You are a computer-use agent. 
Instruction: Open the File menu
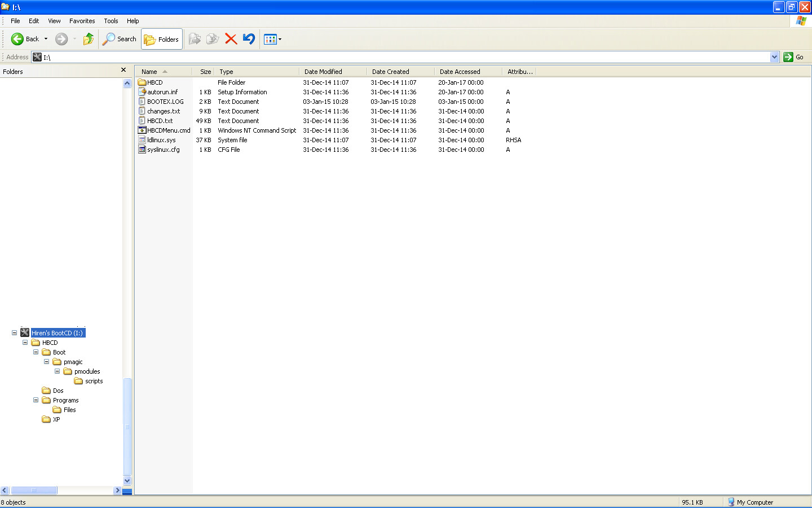[x=15, y=21]
